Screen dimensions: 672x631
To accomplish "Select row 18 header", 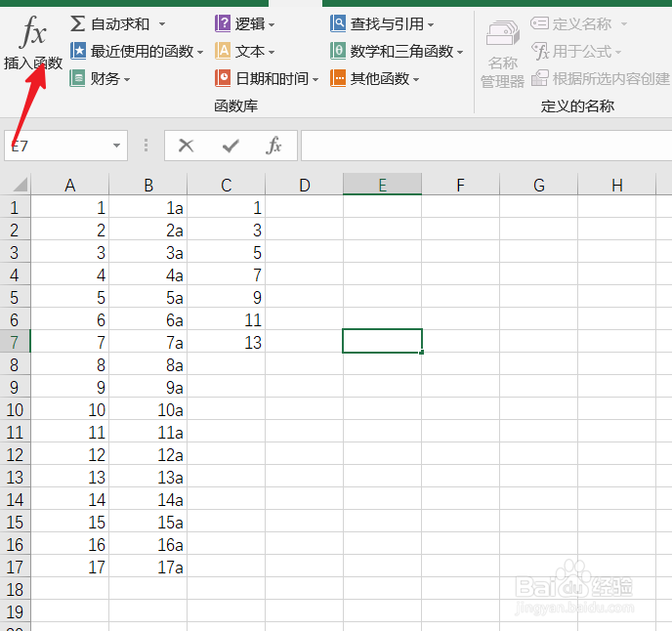I will pyautogui.click(x=15, y=589).
